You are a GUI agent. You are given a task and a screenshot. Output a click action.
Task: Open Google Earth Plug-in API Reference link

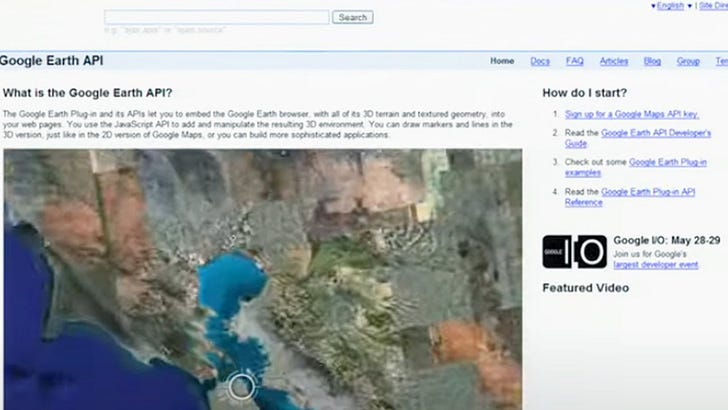click(x=630, y=197)
